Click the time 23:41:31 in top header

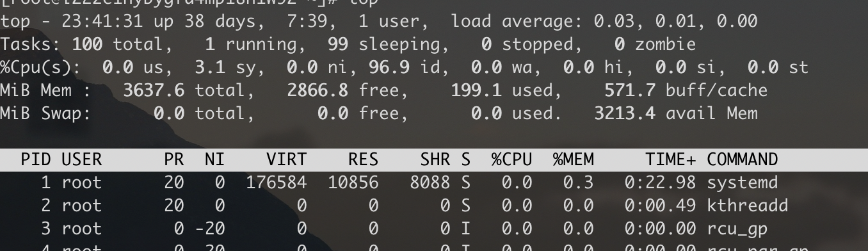pos(98,21)
